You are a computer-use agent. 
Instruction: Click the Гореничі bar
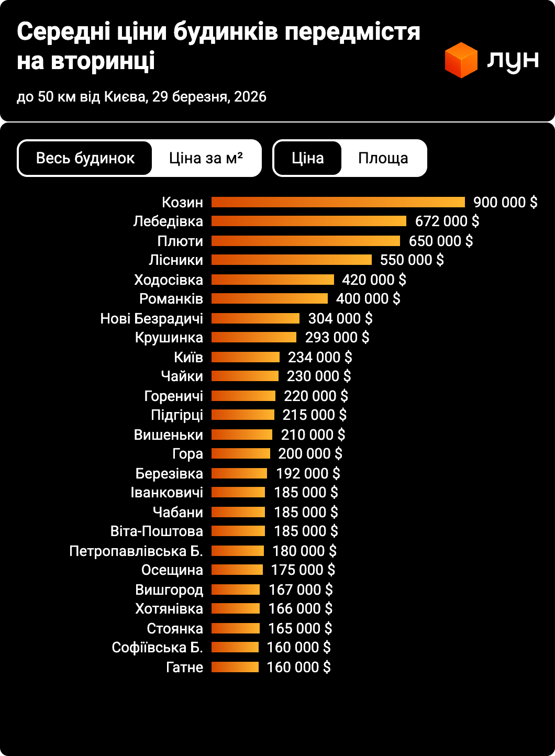[243, 396]
